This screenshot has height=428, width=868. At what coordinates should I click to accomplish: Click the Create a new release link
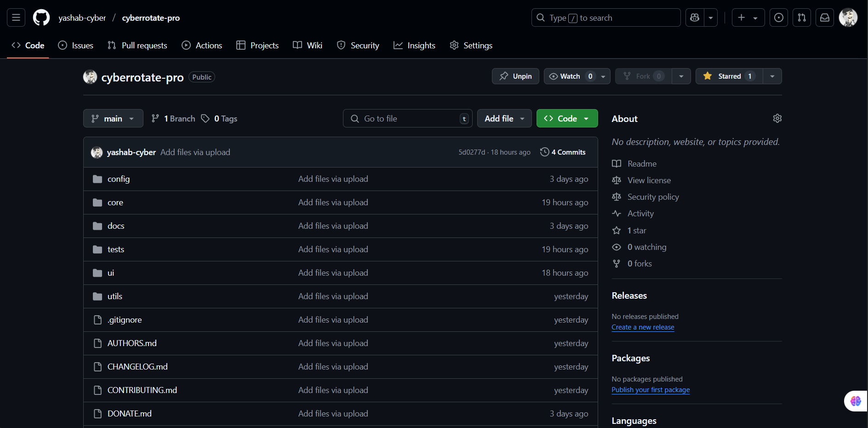coord(643,327)
